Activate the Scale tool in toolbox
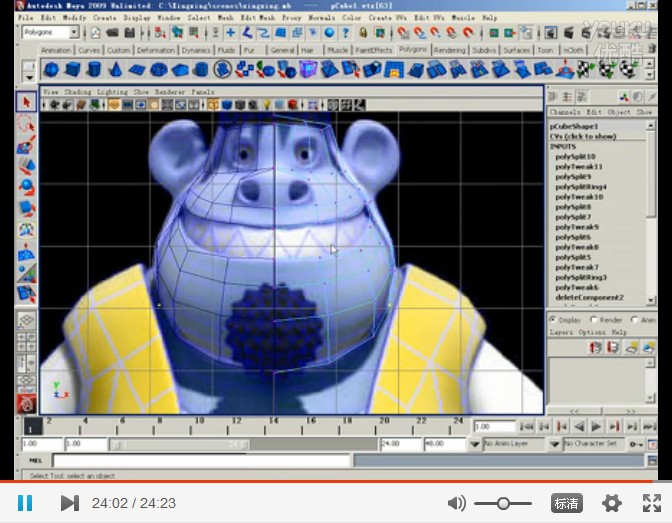The width and height of the screenshot is (672, 523). point(26,208)
